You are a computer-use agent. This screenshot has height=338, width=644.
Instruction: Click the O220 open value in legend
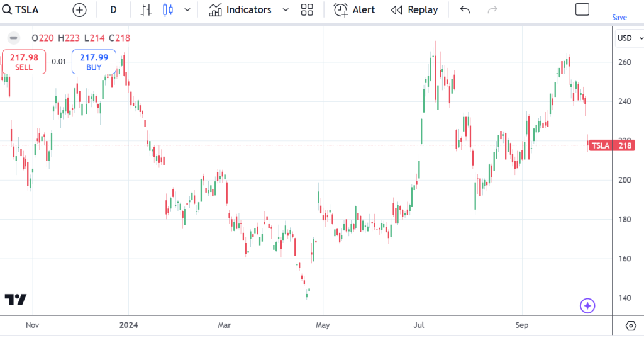click(43, 38)
